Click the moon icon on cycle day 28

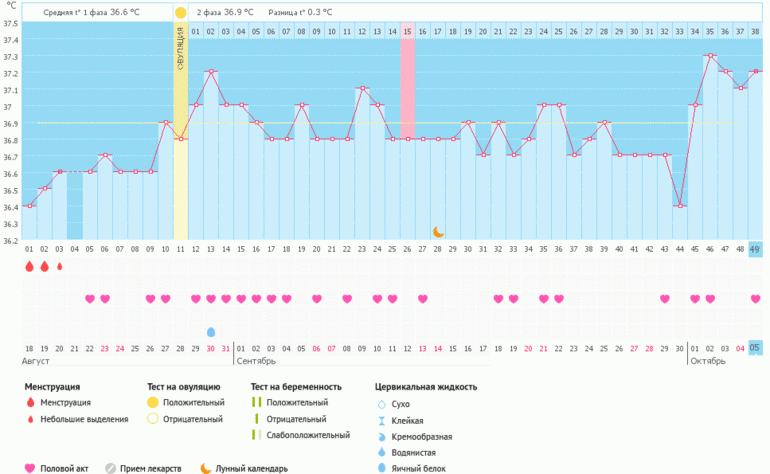point(438,231)
